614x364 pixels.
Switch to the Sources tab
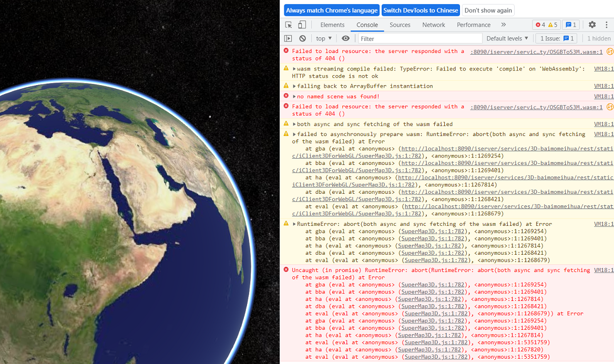click(x=400, y=25)
